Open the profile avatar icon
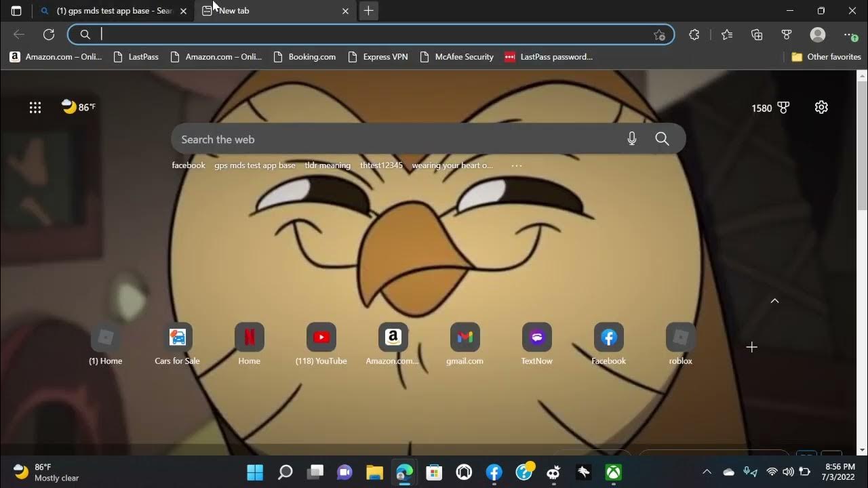This screenshot has width=868, height=488. (818, 35)
